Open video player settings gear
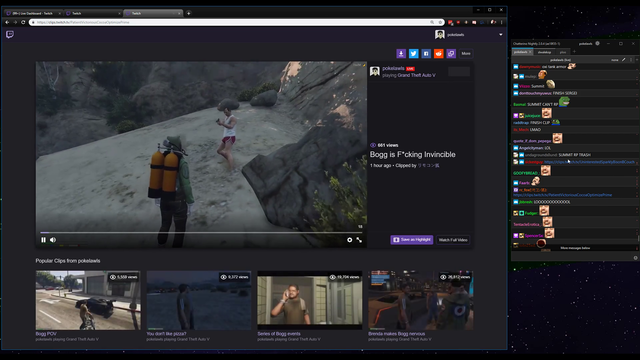The height and width of the screenshot is (360, 640). pos(349,240)
